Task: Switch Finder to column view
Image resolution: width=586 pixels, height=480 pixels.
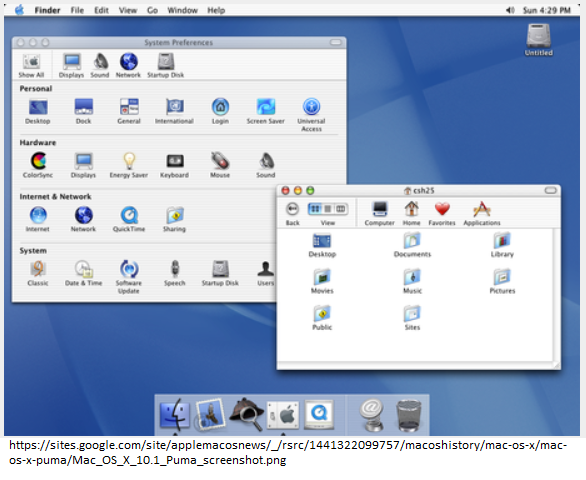Action: 340,209
